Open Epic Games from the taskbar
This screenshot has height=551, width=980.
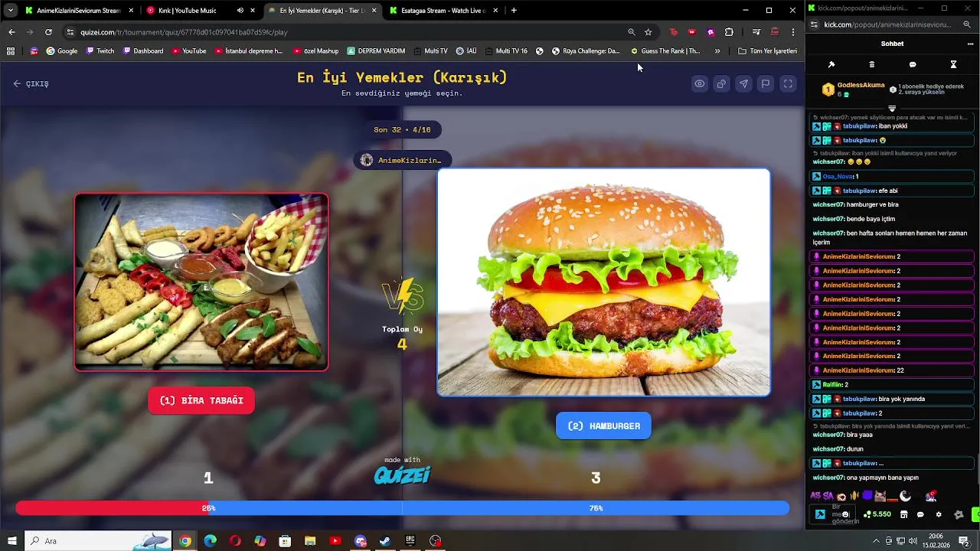point(410,541)
